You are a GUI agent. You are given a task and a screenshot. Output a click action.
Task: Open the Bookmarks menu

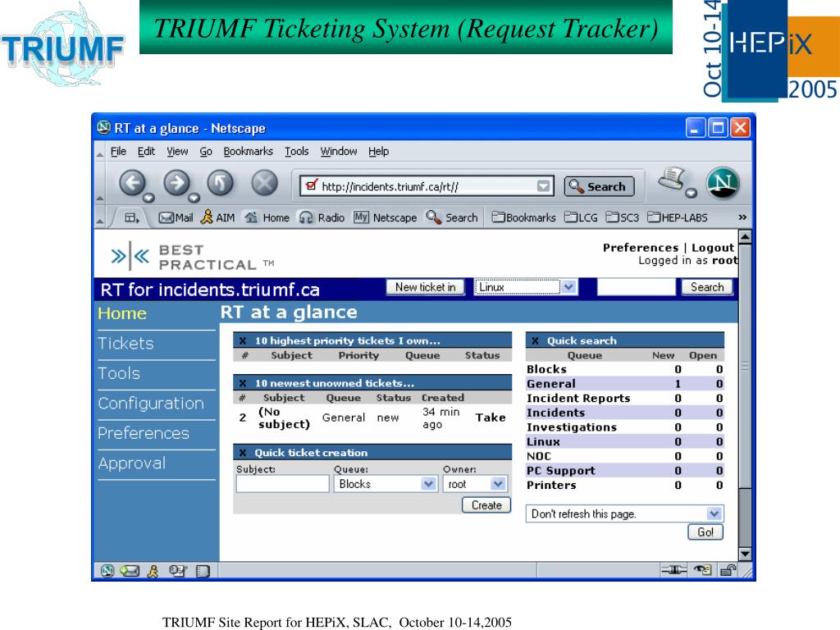tap(248, 152)
